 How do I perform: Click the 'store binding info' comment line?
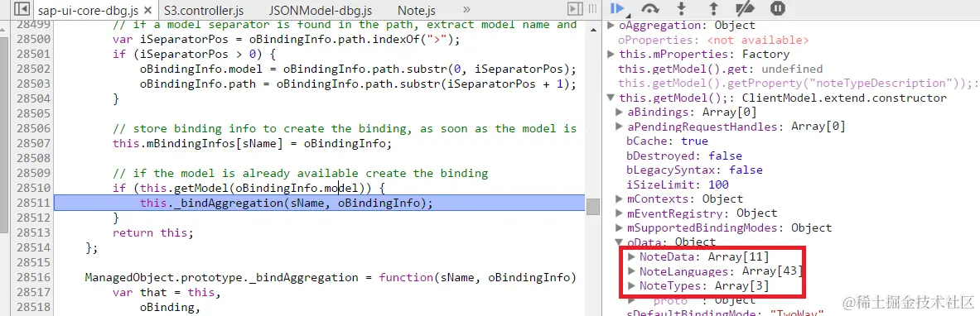[345, 129]
